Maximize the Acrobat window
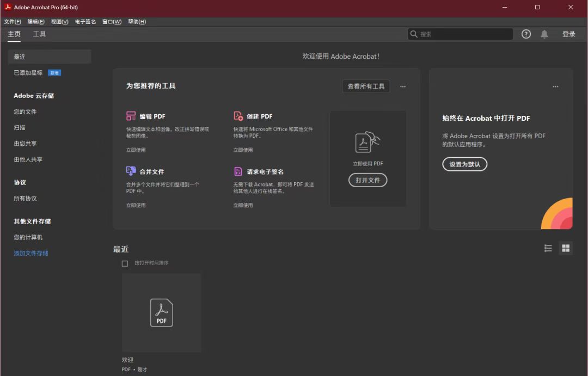Viewport: 588px width, 376px height. coord(537,7)
